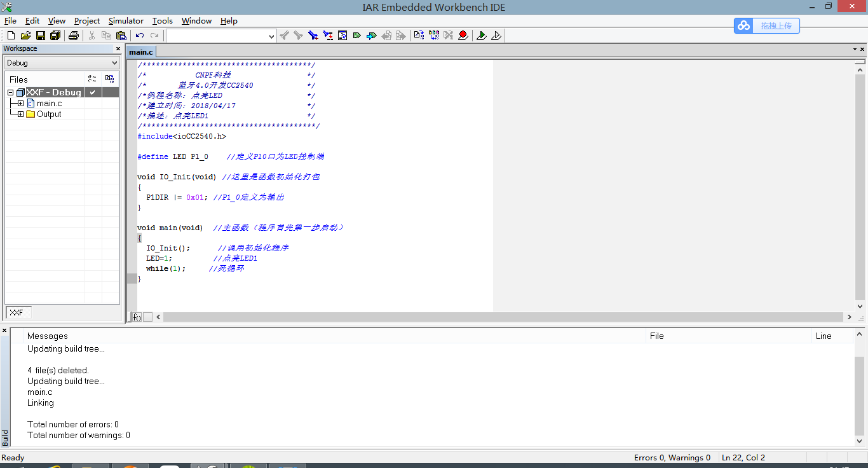Open the View menu
This screenshot has width=868, height=468.
tap(57, 21)
